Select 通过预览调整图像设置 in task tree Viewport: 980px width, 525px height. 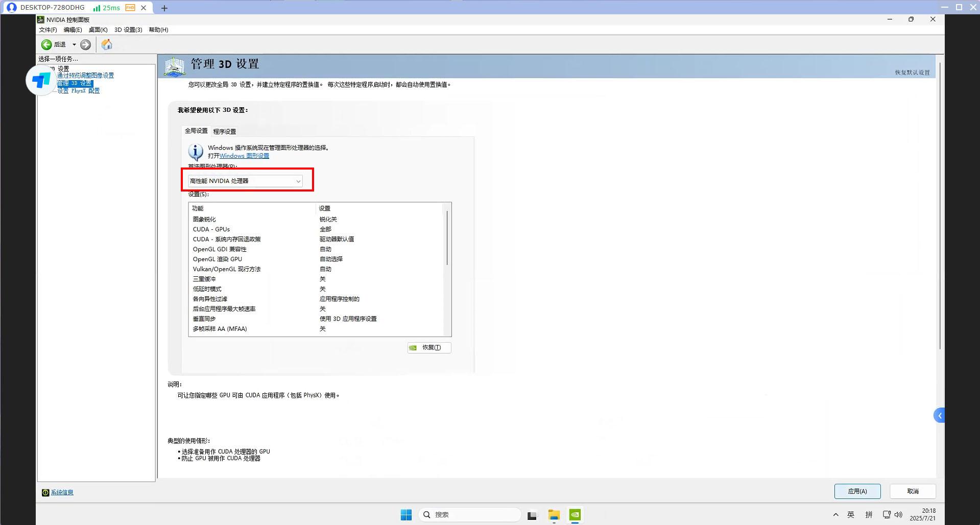point(85,76)
